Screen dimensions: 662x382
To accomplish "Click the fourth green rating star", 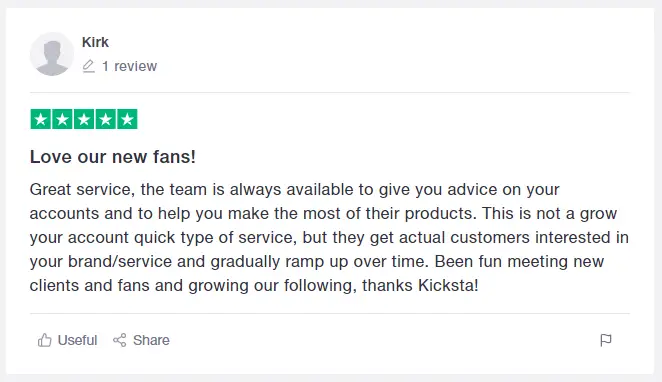I will click(106, 119).
